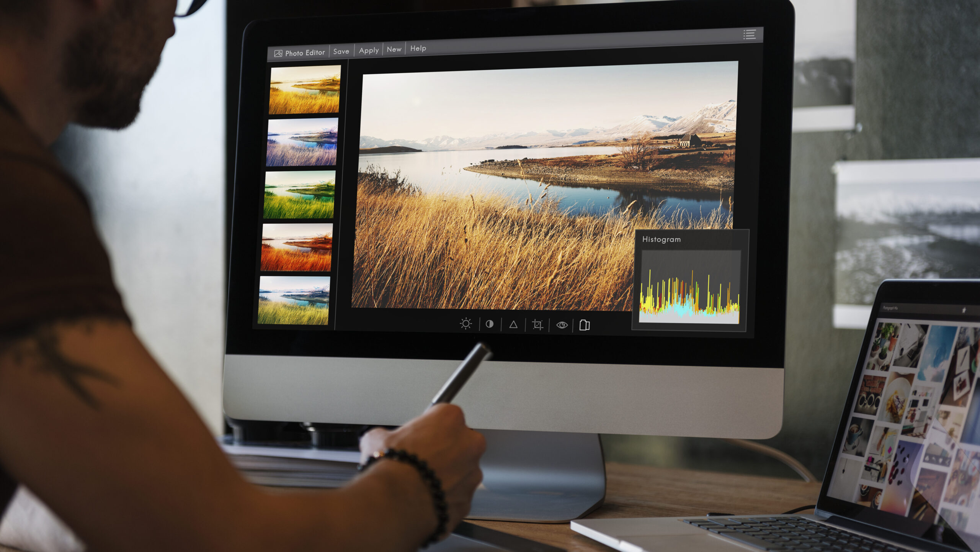
Task: Select the Contrast adjustment icon
Action: coord(488,324)
